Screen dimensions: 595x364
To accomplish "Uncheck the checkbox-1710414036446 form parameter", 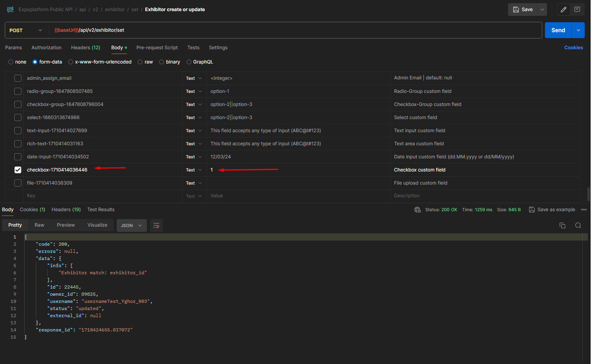I will click(x=17, y=169).
